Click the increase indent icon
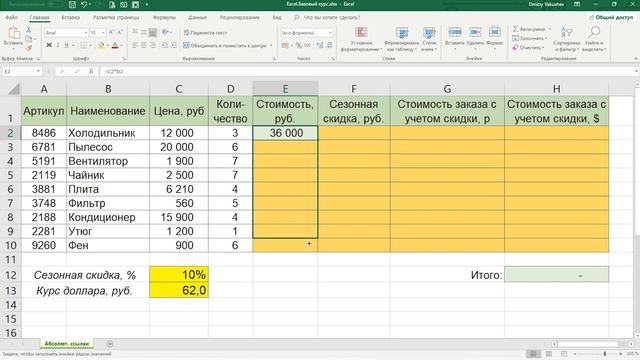 [x=173, y=45]
